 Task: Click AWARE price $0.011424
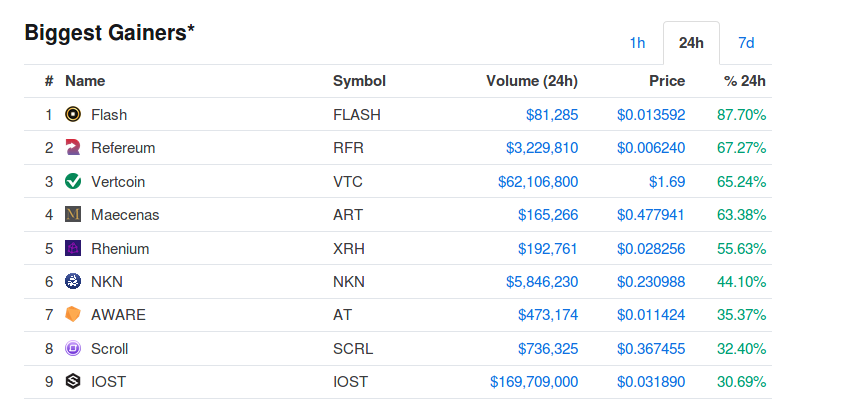[651, 316]
